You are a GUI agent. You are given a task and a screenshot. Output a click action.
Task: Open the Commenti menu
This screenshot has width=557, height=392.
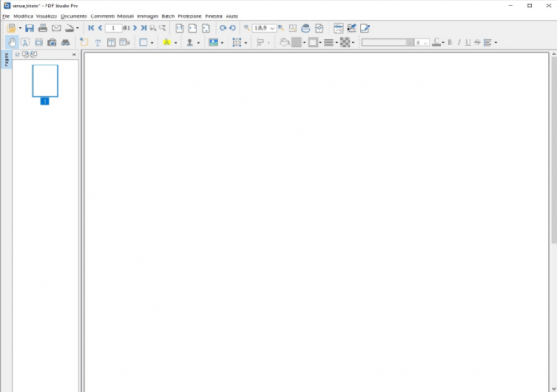click(x=102, y=16)
